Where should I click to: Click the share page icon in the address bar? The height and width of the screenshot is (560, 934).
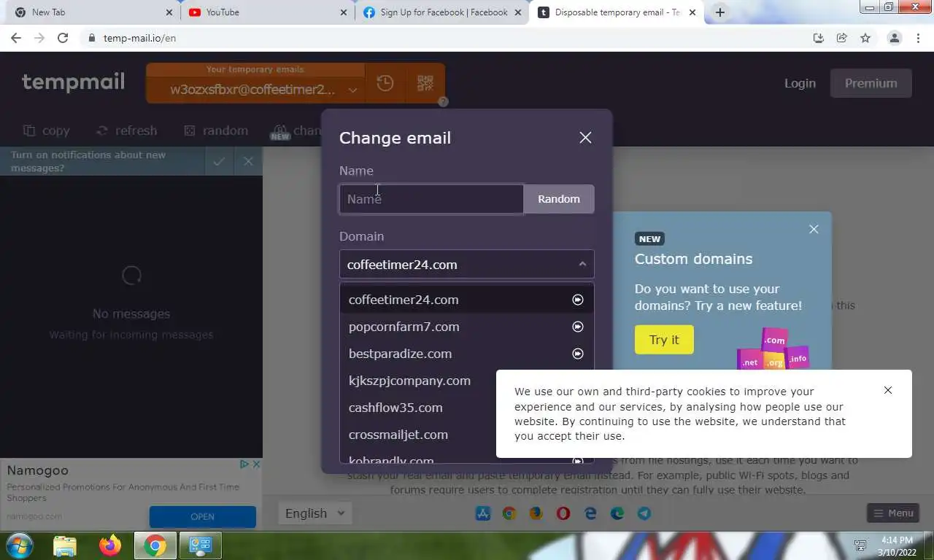coord(842,38)
